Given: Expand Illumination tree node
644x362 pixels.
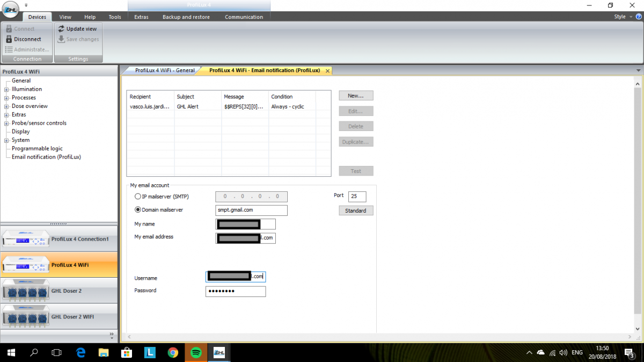Looking at the screenshot, I should click(6, 89).
